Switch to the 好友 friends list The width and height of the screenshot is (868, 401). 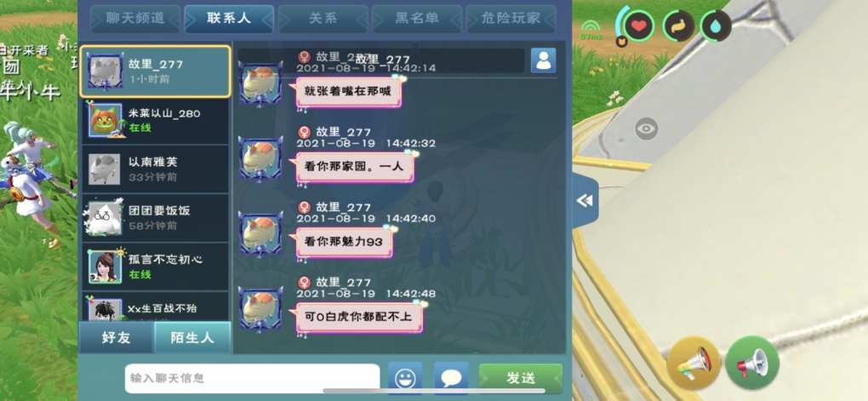click(117, 337)
